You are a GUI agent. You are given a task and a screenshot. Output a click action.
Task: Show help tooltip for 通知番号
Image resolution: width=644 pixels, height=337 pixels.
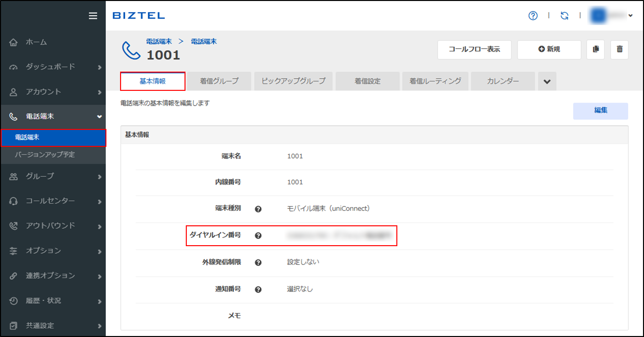(x=258, y=289)
